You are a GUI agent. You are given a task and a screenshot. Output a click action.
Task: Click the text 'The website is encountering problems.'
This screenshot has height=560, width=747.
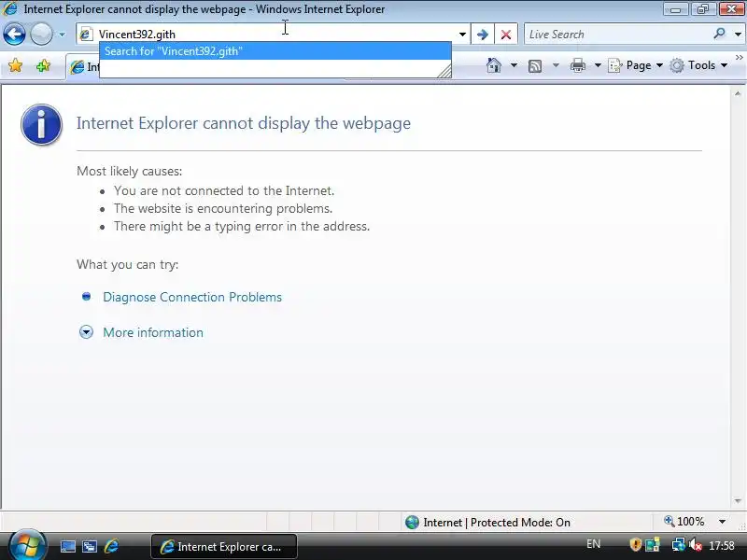[x=223, y=208]
